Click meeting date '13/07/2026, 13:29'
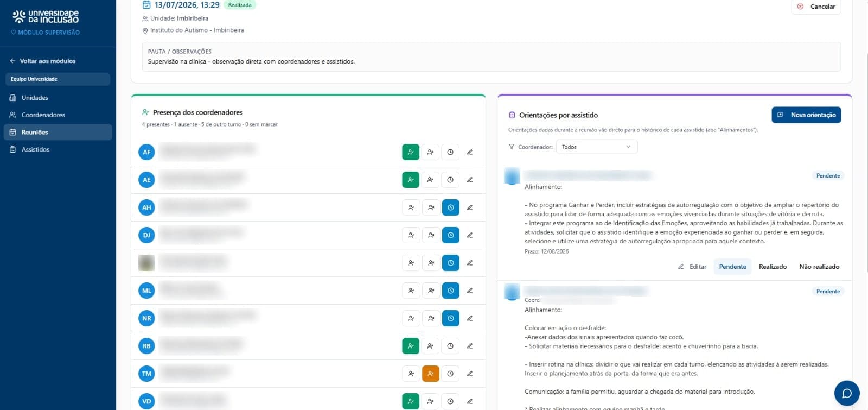Screen dimensions: 868x410 tap(187, 5)
